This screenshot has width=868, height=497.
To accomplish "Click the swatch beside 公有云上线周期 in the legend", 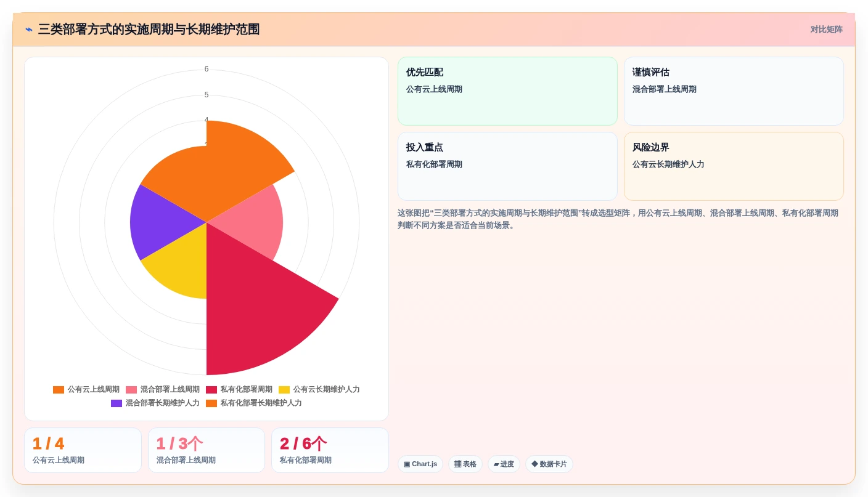I will tap(59, 390).
